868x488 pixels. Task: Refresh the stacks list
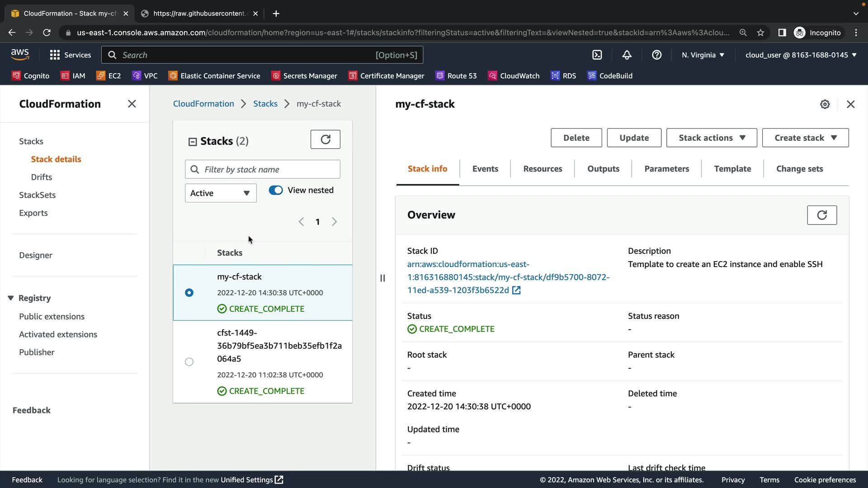[x=325, y=140]
